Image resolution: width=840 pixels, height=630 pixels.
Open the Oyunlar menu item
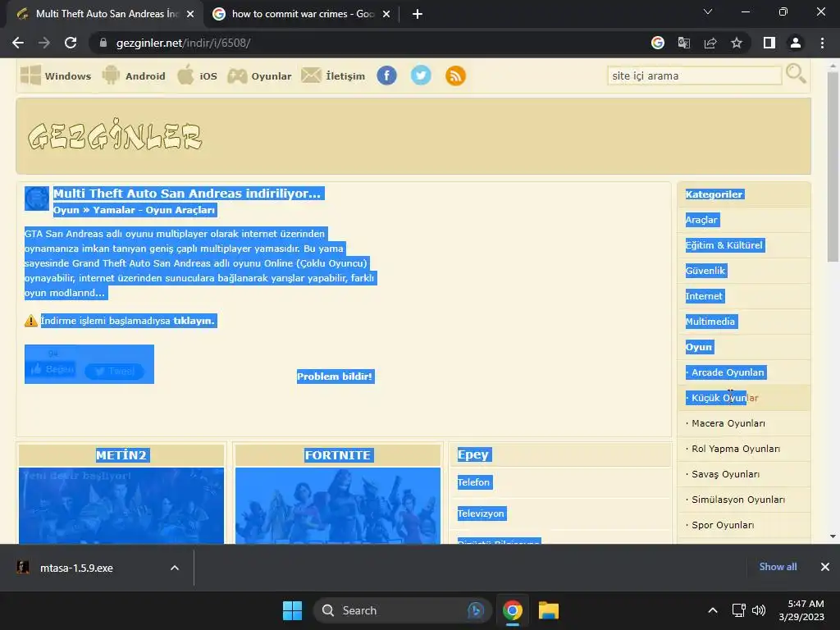[260, 75]
